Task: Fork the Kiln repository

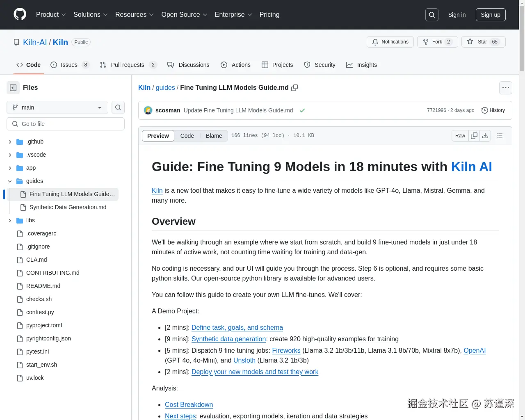Action: point(437,42)
